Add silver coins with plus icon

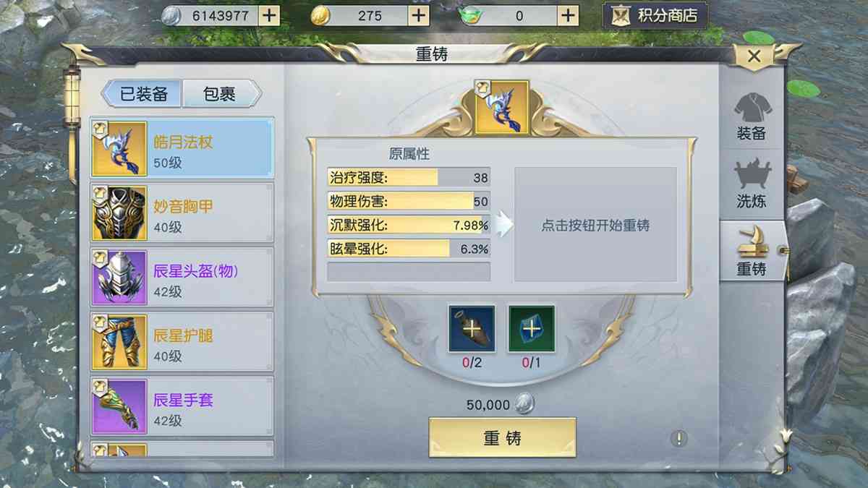(269, 15)
